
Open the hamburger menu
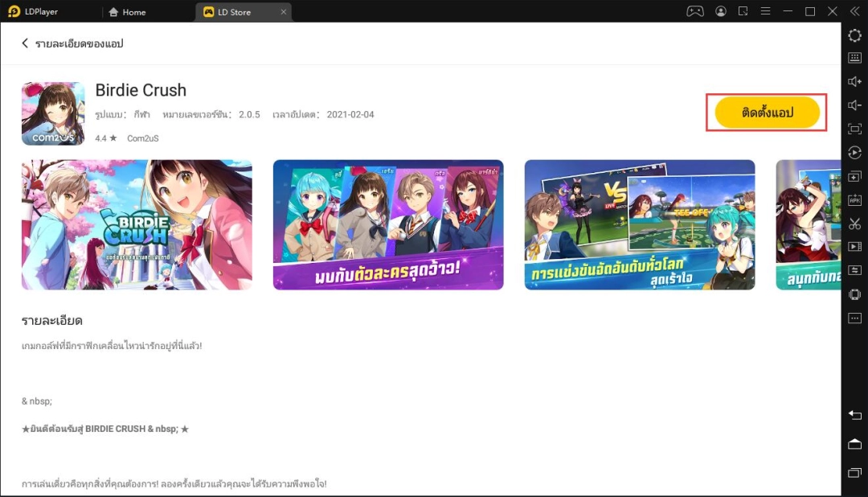(765, 11)
